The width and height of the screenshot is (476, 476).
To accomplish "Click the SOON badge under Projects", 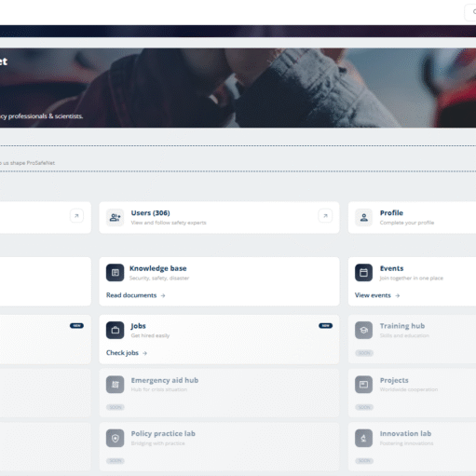I will click(364, 407).
